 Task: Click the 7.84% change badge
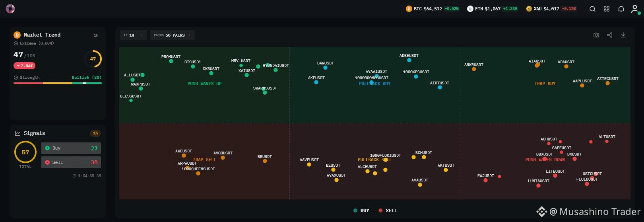coord(24,66)
